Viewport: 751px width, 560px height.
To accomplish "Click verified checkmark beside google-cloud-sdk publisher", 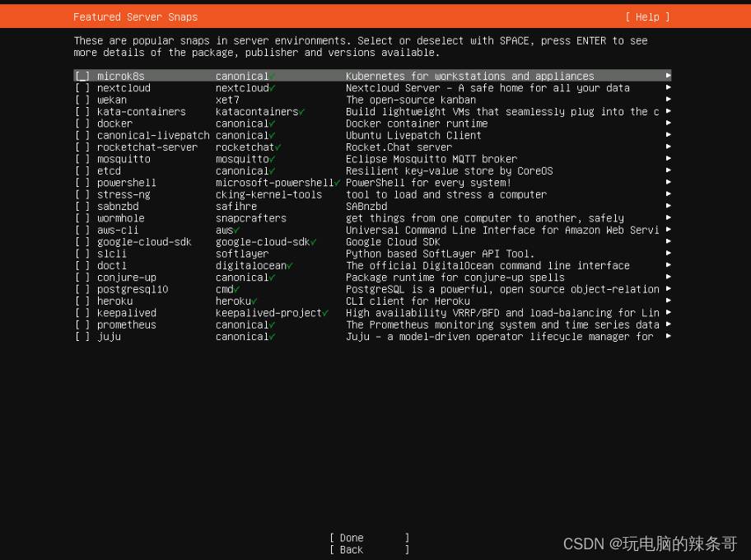I will tap(314, 242).
